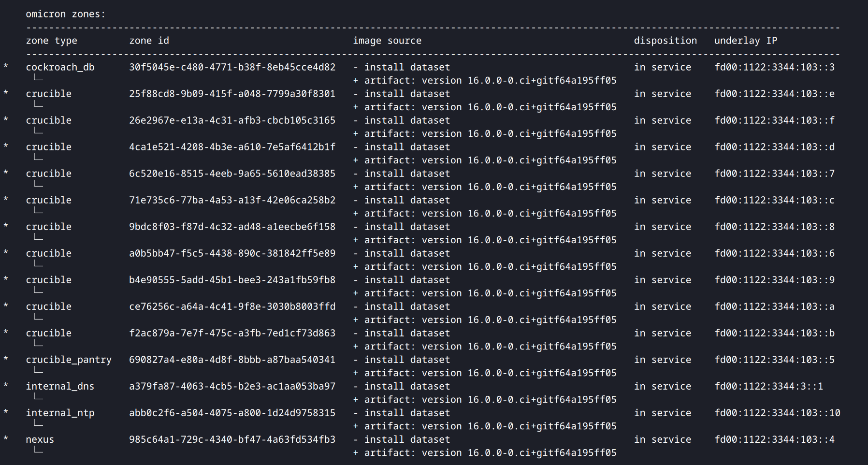Select the crucible_pantry zone type
This screenshot has width=868, height=465.
pos(69,360)
